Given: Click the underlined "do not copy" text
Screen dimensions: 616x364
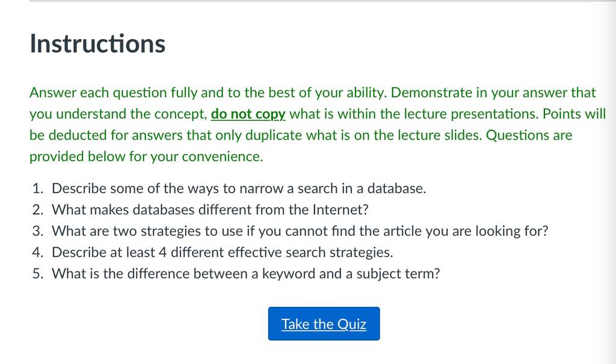Looking at the screenshot, I should pyautogui.click(x=248, y=114).
